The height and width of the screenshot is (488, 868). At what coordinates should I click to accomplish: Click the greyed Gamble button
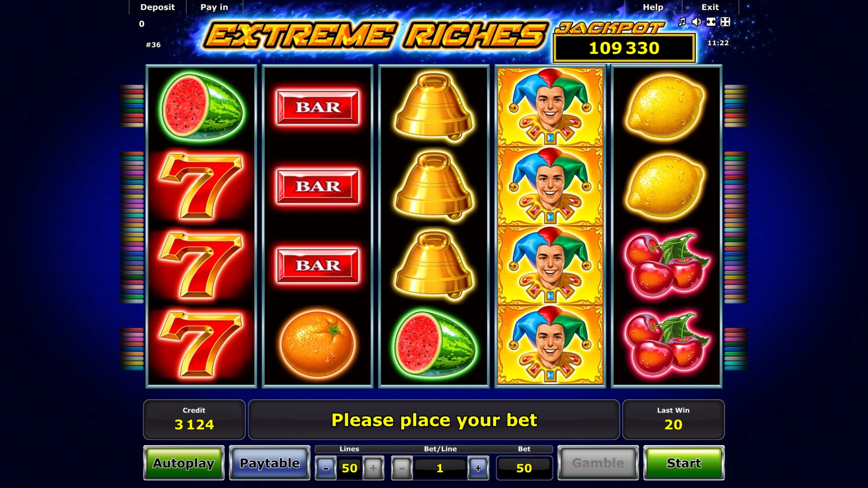[x=598, y=463]
